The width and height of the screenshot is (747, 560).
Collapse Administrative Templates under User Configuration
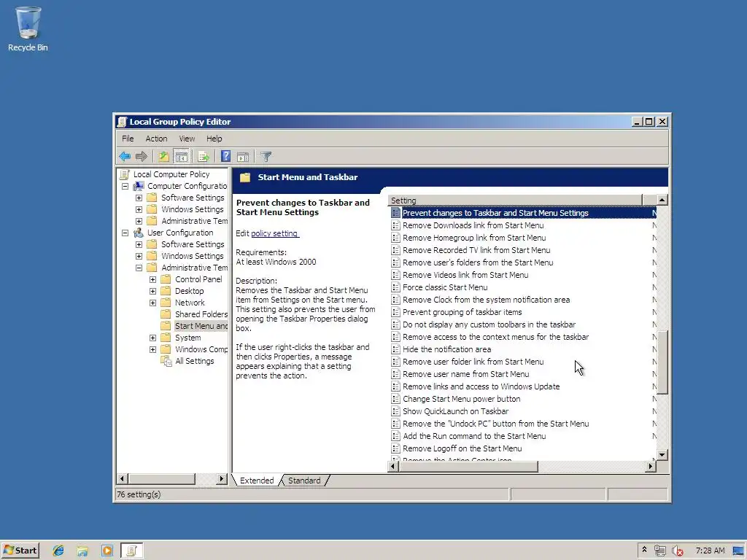click(x=139, y=268)
